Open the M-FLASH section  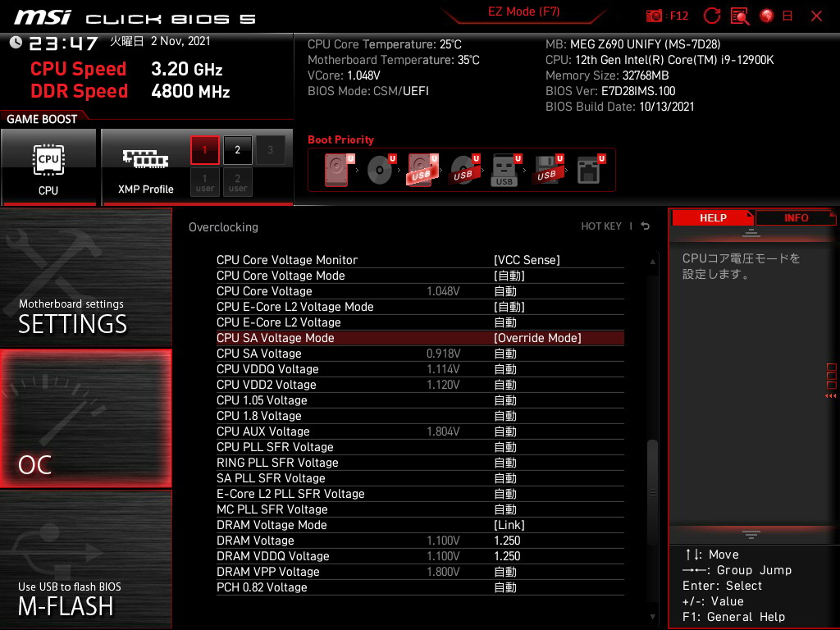(86, 559)
